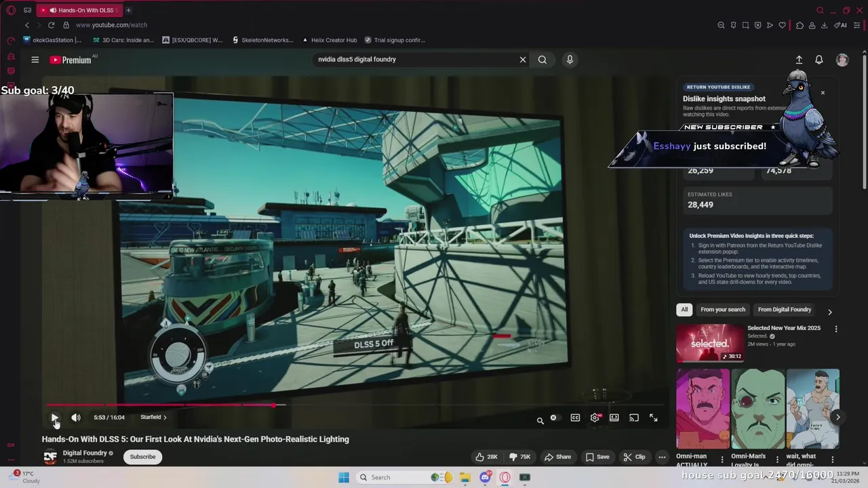Toggle closed captions in the player
Screen dimensions: 868x488
pyautogui.click(x=575, y=418)
